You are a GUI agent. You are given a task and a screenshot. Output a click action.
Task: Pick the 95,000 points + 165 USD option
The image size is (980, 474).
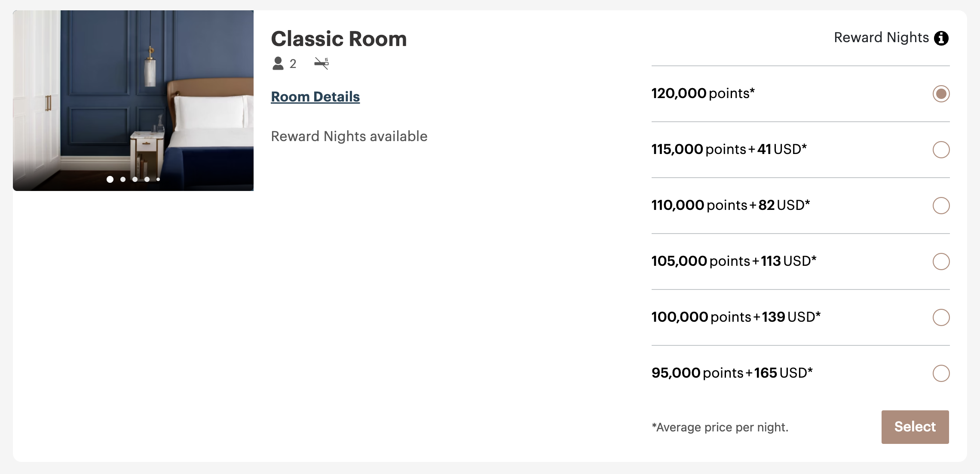click(941, 373)
